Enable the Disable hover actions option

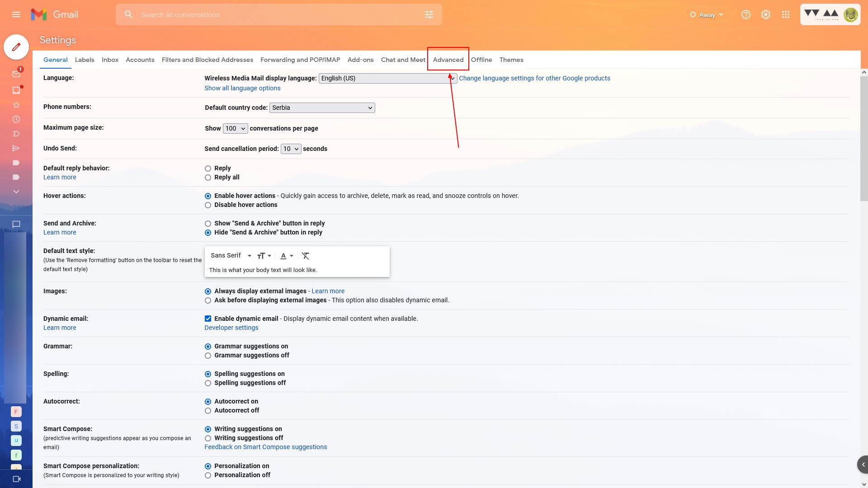click(208, 205)
